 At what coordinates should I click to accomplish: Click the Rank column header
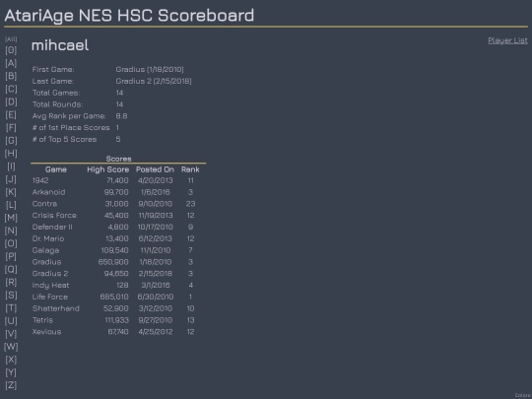pos(190,169)
